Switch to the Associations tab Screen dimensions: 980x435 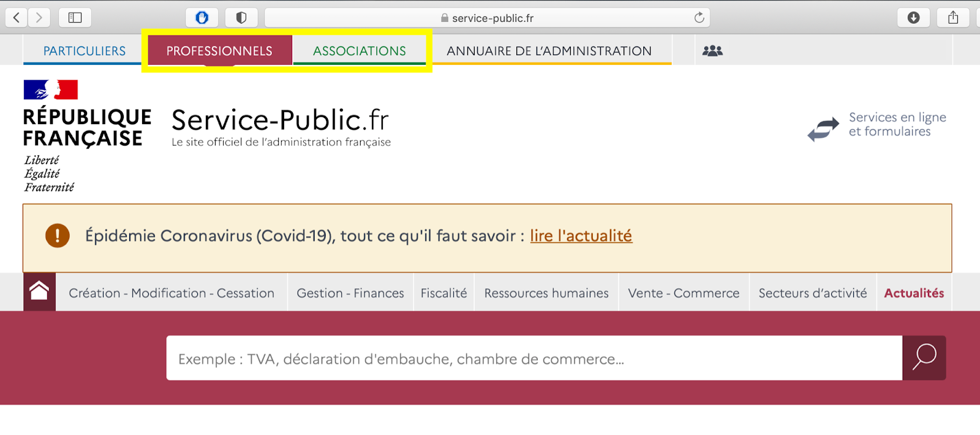tap(360, 51)
